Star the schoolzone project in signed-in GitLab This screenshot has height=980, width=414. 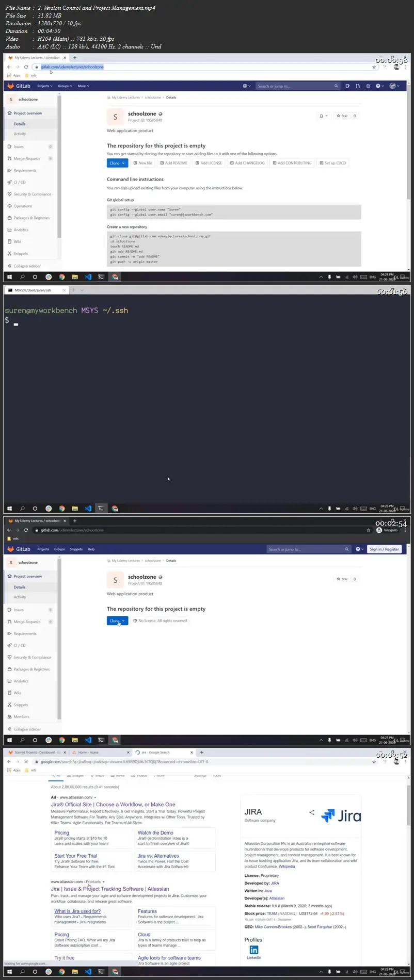342,116
